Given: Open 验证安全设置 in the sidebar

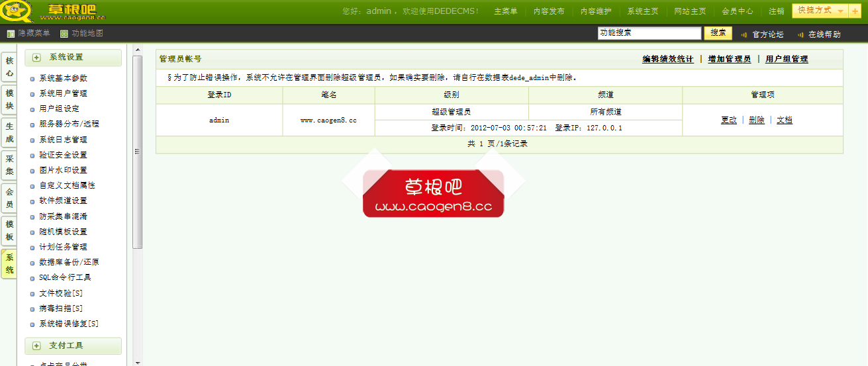Looking at the screenshot, I should point(63,156).
